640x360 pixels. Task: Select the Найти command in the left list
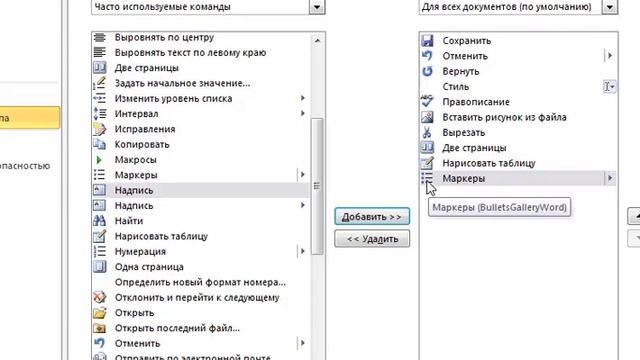tap(200, 221)
